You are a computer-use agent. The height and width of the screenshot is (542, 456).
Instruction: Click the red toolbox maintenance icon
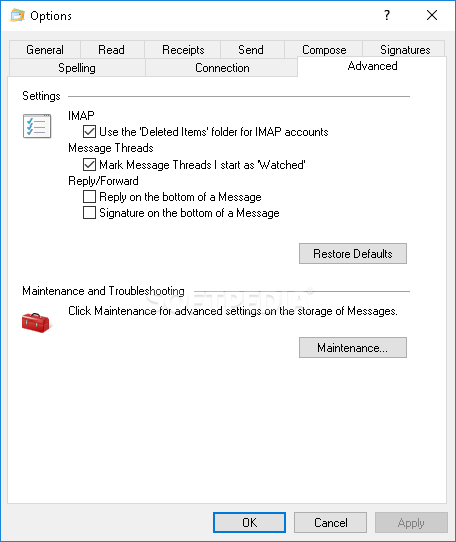pos(36,323)
